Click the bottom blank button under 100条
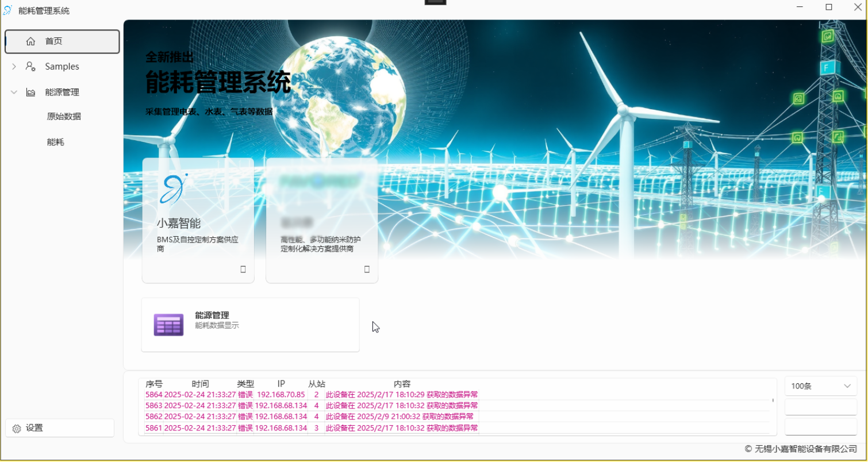The image size is (868, 462). [x=820, y=426]
